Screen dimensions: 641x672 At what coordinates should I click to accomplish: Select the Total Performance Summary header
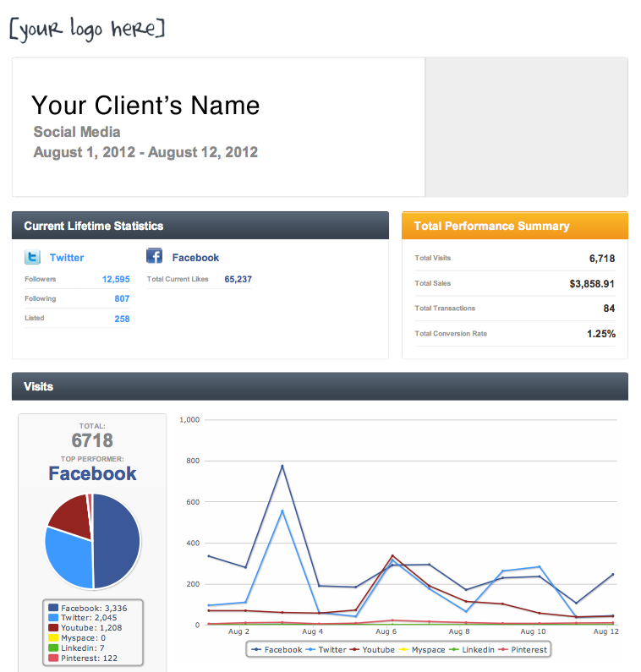pos(515,226)
